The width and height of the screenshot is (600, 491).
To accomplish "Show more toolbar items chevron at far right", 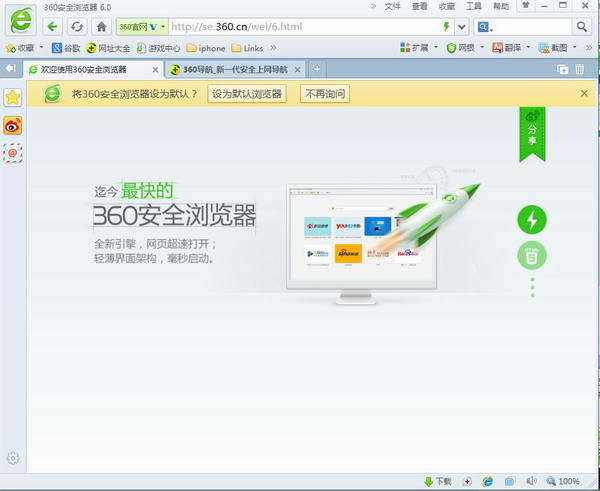I will point(589,47).
